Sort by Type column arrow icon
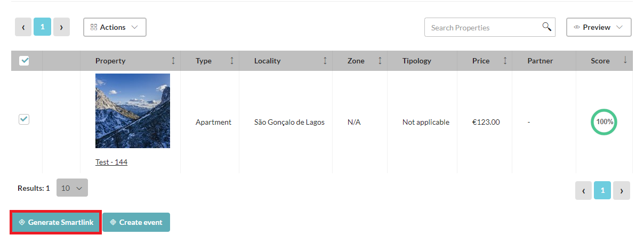 tap(231, 61)
